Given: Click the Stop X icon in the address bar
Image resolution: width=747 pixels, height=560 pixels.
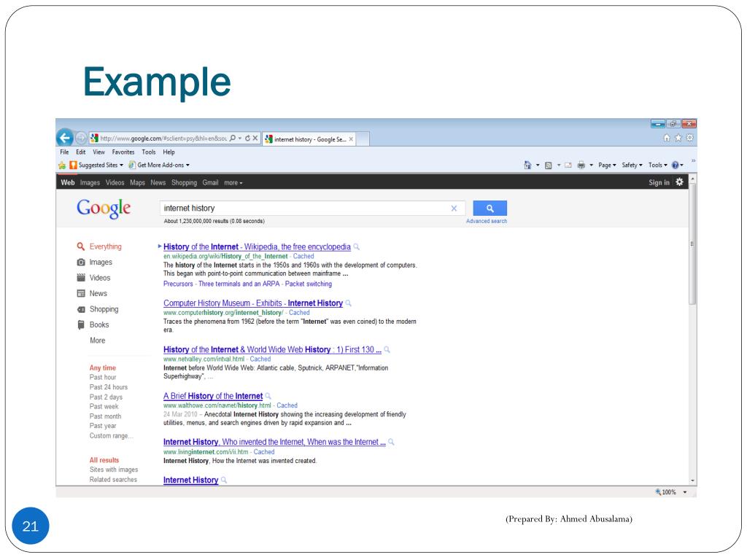Looking at the screenshot, I should coord(255,138).
